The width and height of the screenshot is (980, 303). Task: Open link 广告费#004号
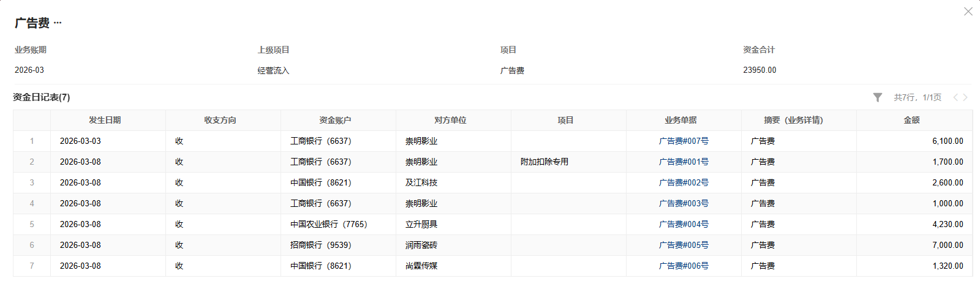point(684,224)
